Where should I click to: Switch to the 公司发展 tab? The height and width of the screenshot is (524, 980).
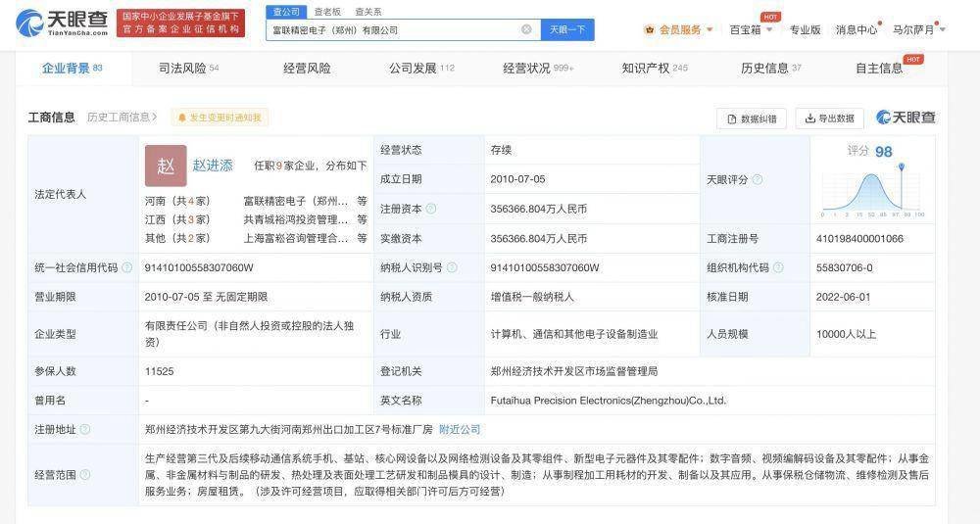coord(421,69)
